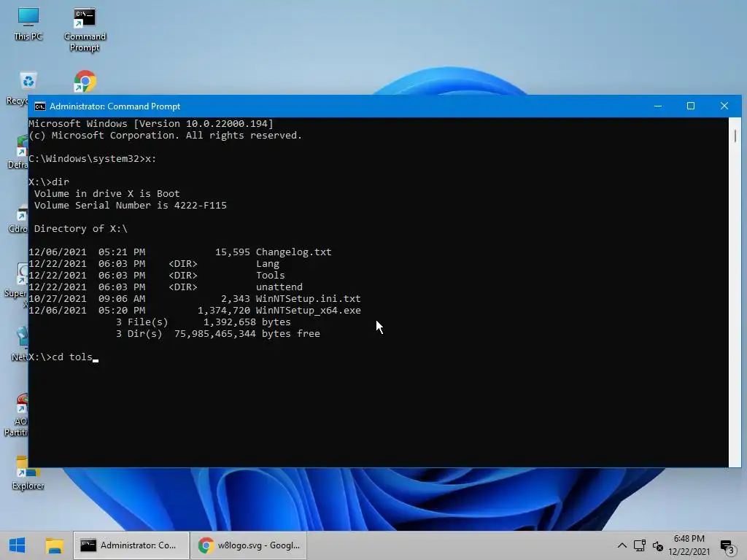
Task: Click the '75,985,465,344 bytes free' text
Action: coord(247,334)
